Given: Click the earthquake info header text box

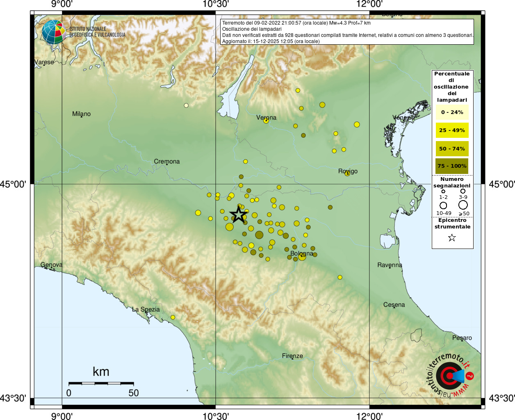Looking at the screenshot, I should click(347, 32).
